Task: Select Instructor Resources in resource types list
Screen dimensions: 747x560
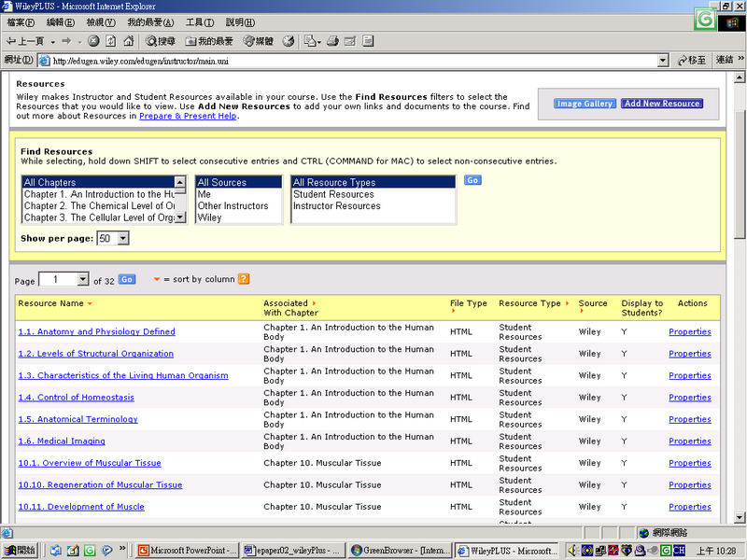Action: (373, 205)
